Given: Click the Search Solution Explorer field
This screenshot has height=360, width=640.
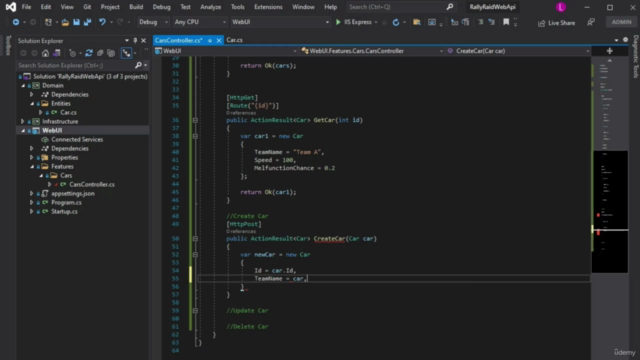Looking at the screenshot, I should pyautogui.click(x=76, y=65).
